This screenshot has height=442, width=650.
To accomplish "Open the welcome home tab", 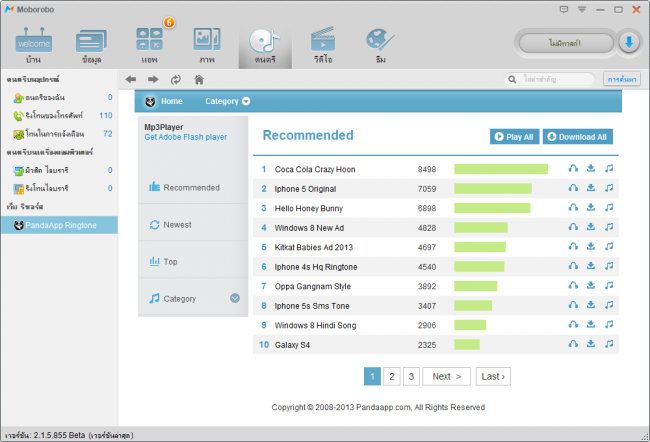I will pyautogui.click(x=34, y=45).
